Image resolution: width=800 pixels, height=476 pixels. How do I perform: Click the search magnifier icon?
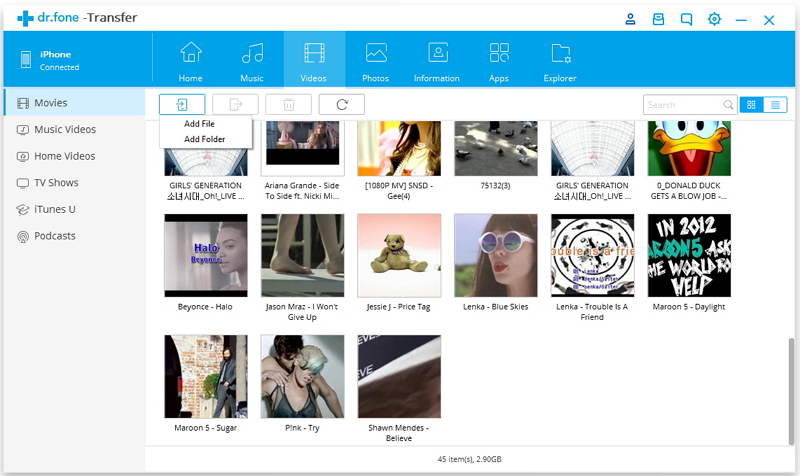coord(728,105)
